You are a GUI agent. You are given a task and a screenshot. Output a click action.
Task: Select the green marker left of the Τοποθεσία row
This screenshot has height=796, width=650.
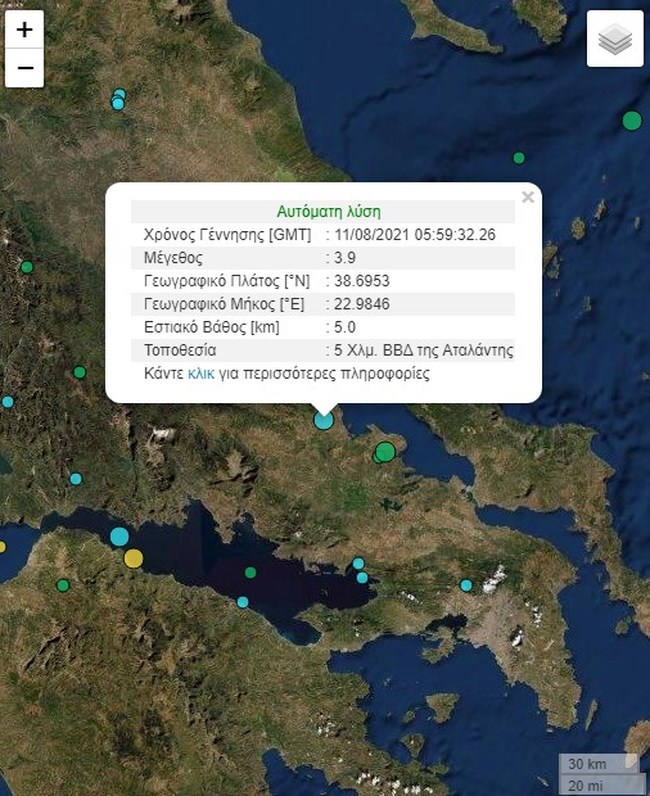coord(80,372)
